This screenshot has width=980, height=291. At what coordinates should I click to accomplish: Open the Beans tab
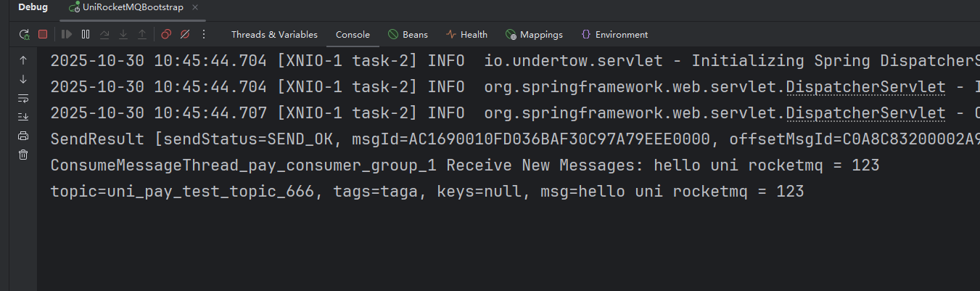(x=408, y=34)
